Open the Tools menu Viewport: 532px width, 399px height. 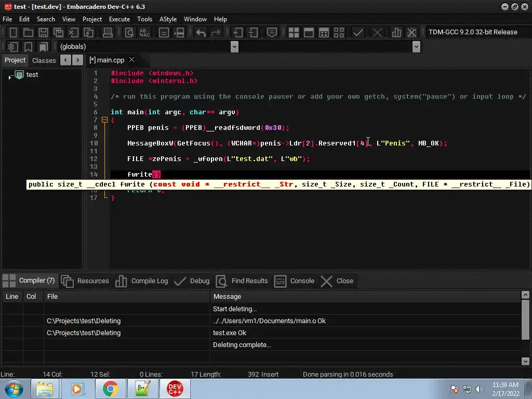tap(144, 19)
